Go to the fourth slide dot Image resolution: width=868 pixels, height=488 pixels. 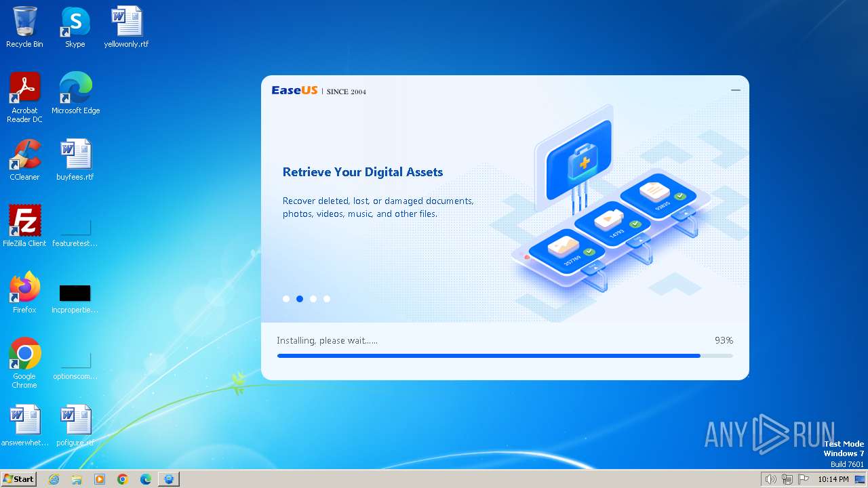[327, 299]
